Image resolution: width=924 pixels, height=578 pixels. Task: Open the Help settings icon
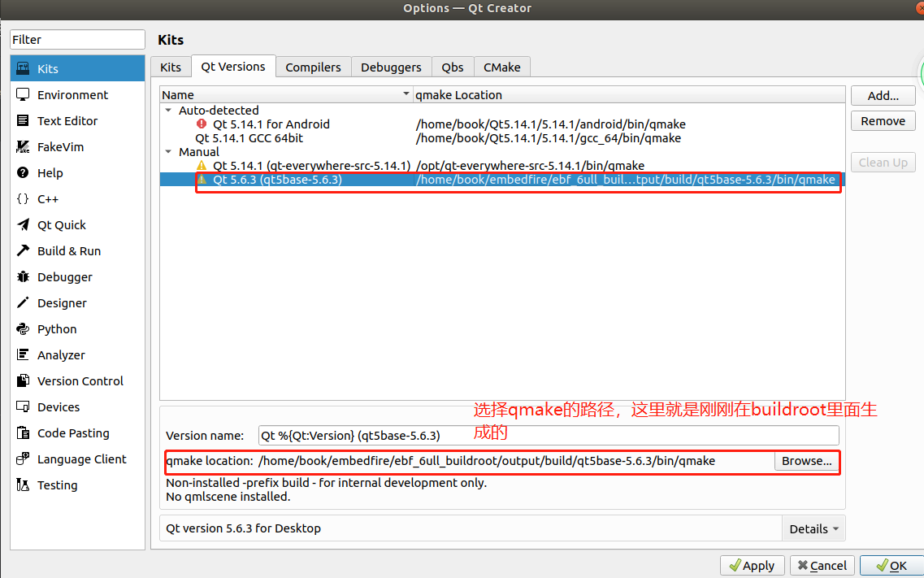[x=23, y=172]
